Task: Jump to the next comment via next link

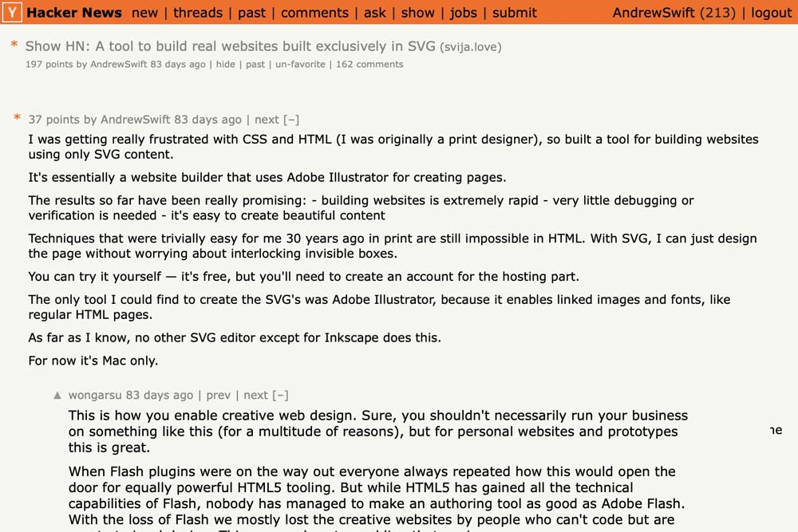Action: 266,119
